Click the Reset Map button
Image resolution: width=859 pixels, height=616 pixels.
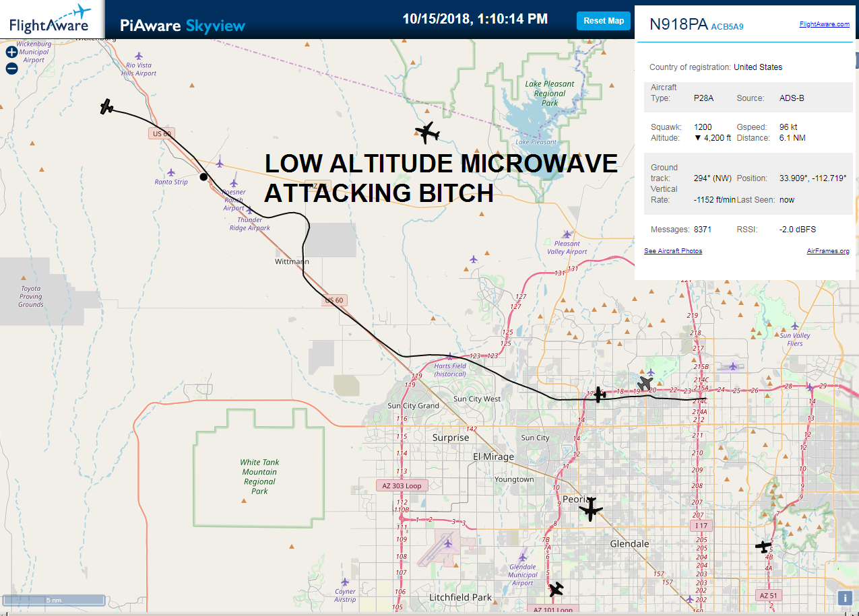(x=604, y=21)
